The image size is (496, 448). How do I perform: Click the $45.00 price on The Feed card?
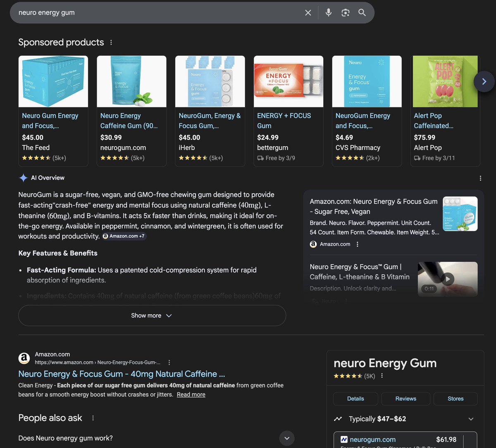33,137
